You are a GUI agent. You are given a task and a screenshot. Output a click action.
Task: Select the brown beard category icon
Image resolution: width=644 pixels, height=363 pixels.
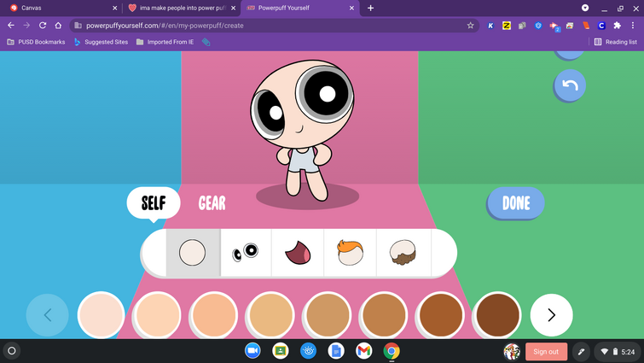403,253
